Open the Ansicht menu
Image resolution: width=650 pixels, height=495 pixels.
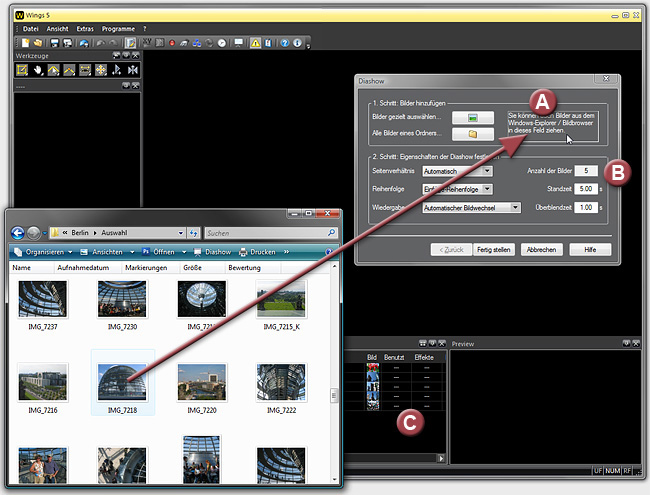pyautogui.click(x=57, y=29)
